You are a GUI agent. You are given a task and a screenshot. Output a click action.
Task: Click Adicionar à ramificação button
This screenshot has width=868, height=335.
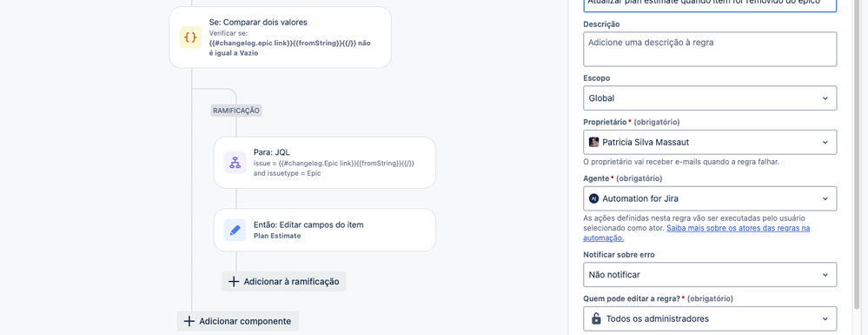click(x=284, y=281)
